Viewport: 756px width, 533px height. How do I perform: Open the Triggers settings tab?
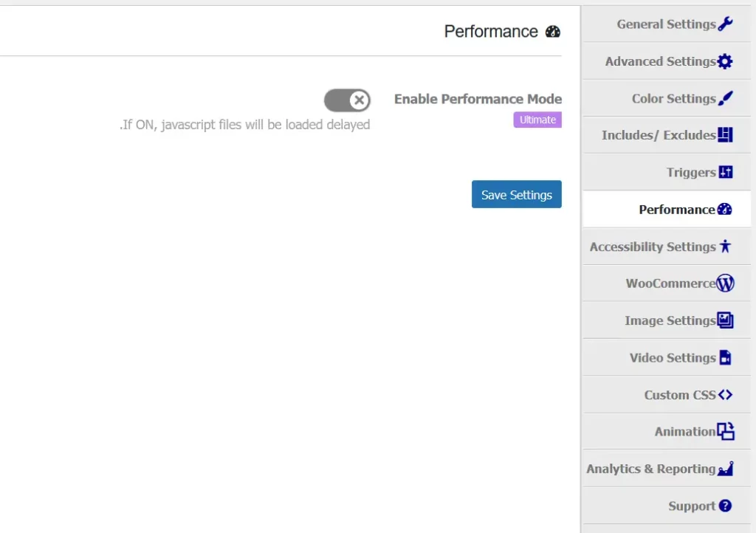click(691, 172)
